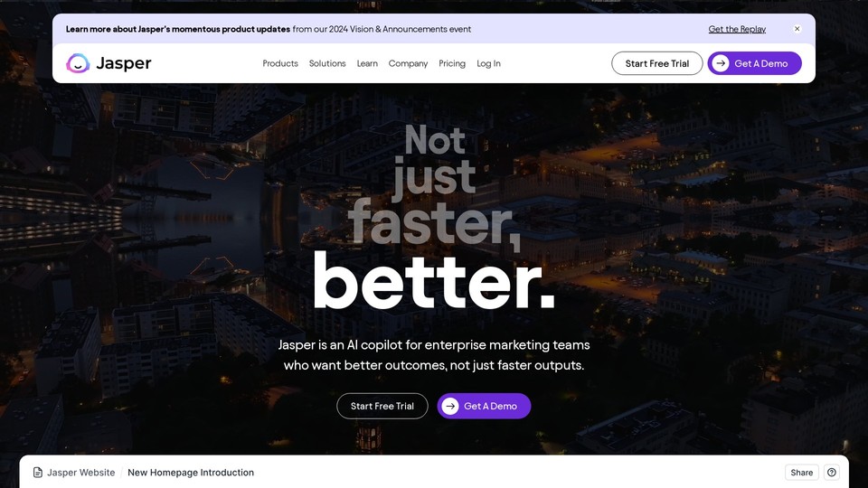Click Get A Demo in the header
This screenshot has height=488, width=868.
pyautogui.click(x=754, y=63)
